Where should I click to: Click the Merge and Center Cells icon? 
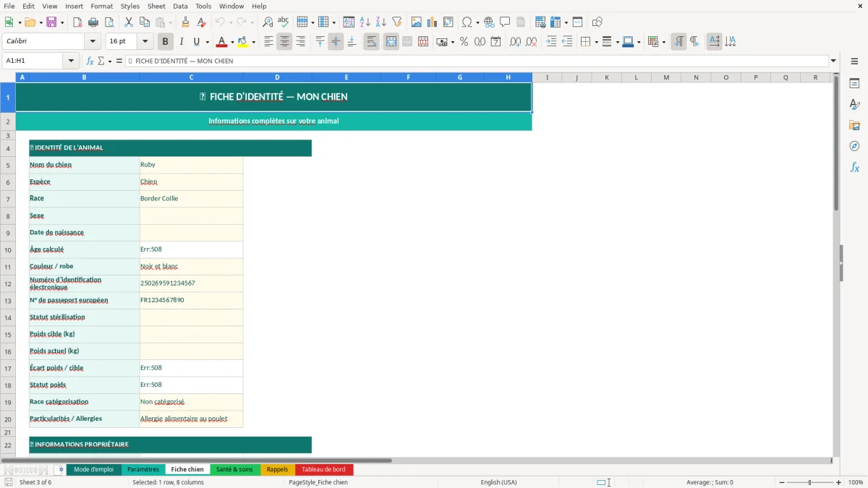(x=391, y=42)
